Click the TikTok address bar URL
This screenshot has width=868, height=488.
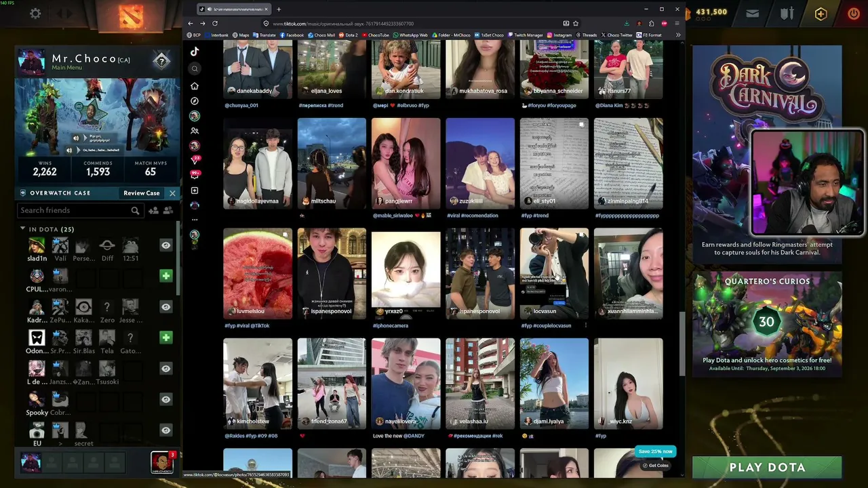[342, 23]
